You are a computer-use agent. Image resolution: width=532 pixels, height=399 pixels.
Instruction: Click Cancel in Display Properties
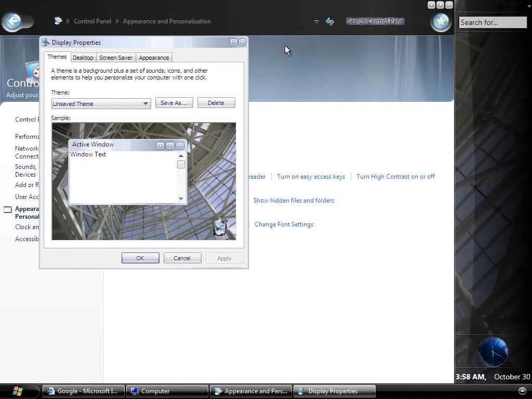(182, 258)
